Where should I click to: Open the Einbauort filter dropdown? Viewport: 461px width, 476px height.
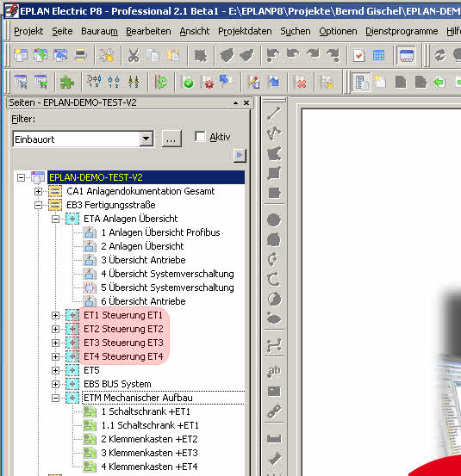[146, 139]
